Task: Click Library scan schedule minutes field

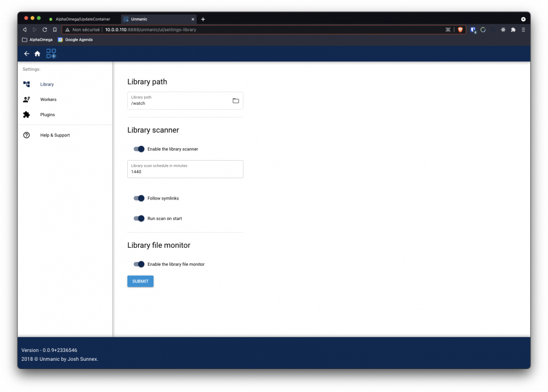Action: pos(185,169)
